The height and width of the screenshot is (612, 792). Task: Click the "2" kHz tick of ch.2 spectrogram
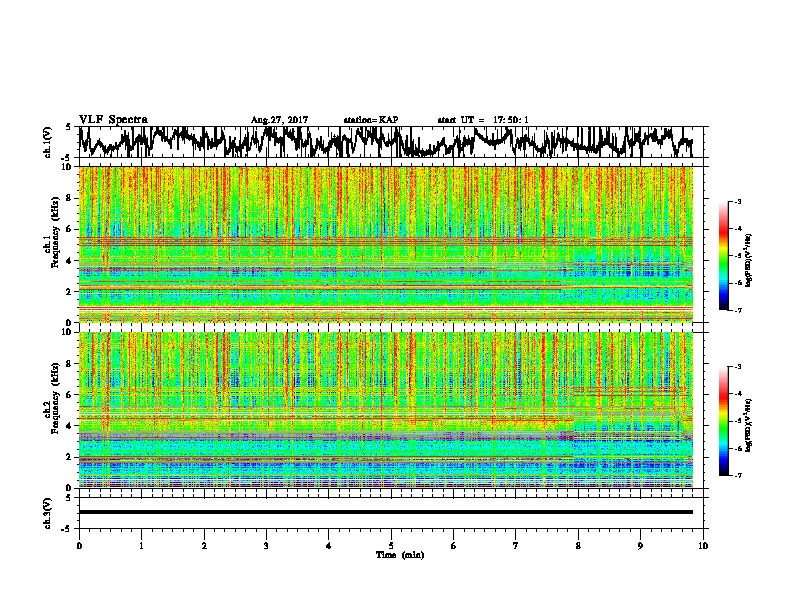coord(68,457)
